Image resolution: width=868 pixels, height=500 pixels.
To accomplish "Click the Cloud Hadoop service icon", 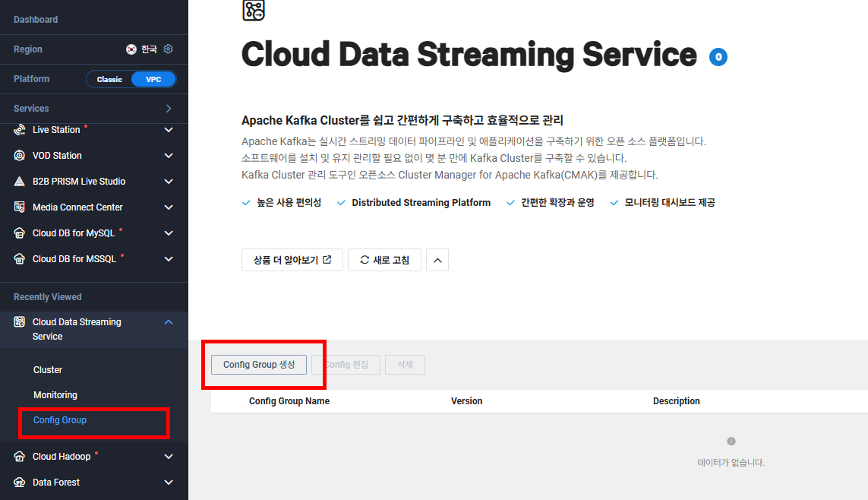I will (20, 456).
